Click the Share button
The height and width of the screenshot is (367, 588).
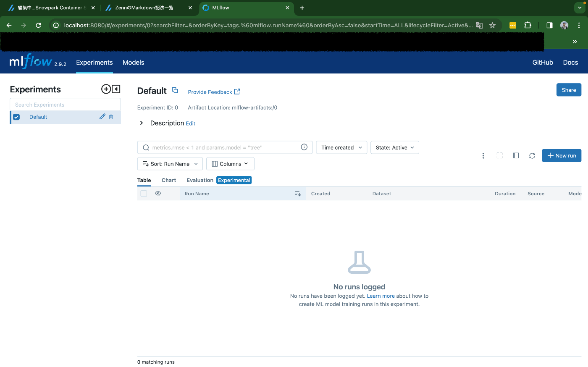[569, 90]
